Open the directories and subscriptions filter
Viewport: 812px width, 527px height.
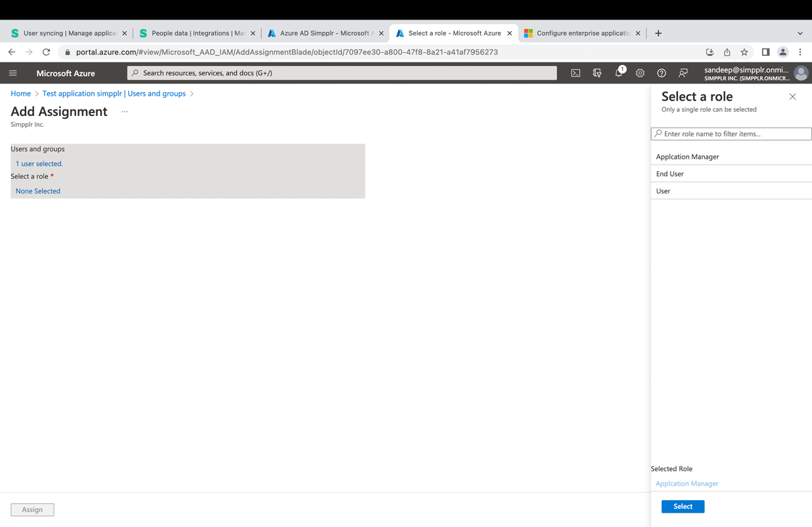coord(597,72)
